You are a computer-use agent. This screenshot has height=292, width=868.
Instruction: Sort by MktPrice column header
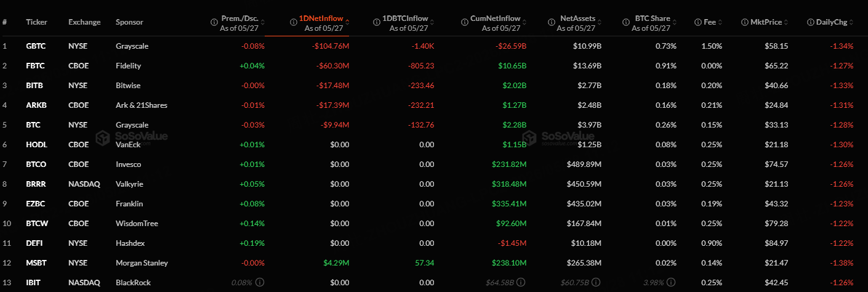[x=766, y=22]
